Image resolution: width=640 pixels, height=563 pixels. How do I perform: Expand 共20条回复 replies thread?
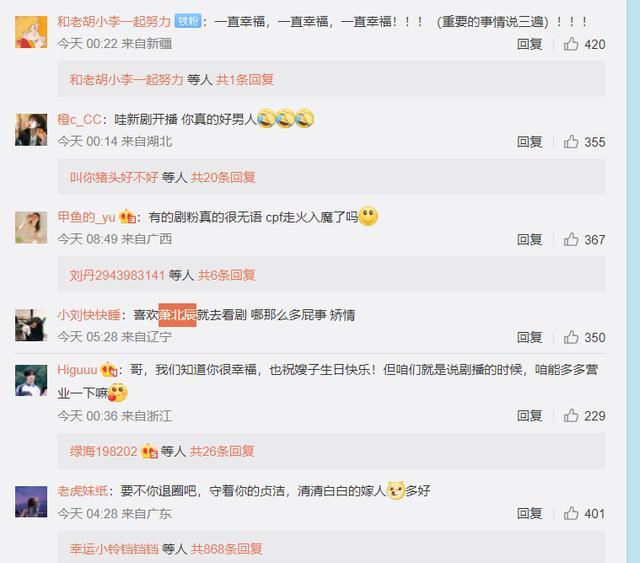tap(223, 177)
